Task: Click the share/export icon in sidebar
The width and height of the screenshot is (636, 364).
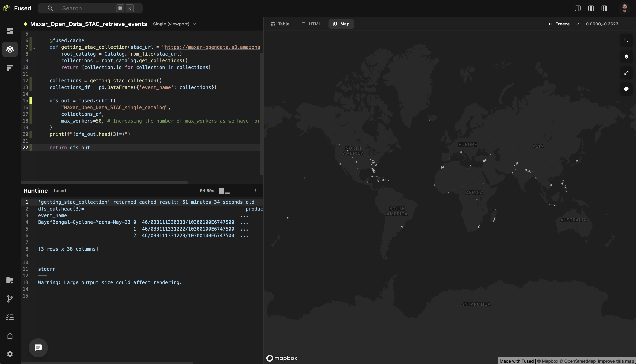Action: [10, 335]
